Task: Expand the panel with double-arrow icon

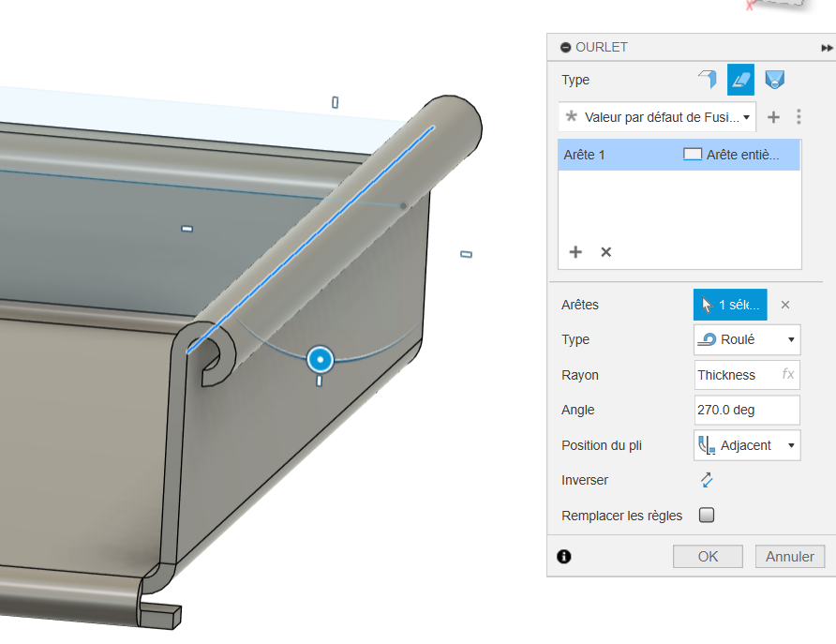Action: pyautogui.click(x=827, y=48)
